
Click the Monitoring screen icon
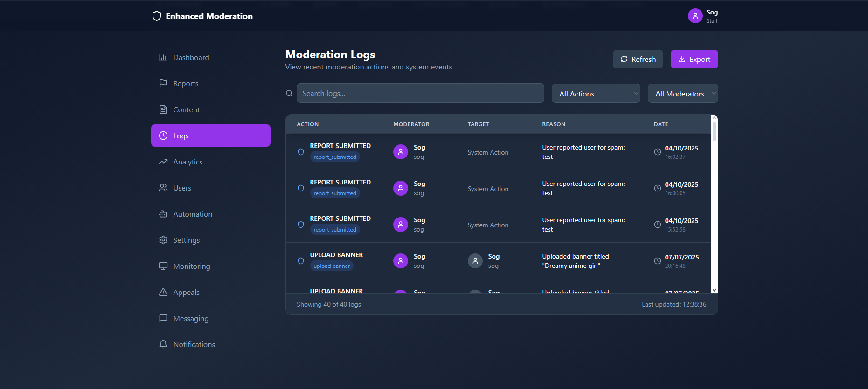pyautogui.click(x=163, y=266)
